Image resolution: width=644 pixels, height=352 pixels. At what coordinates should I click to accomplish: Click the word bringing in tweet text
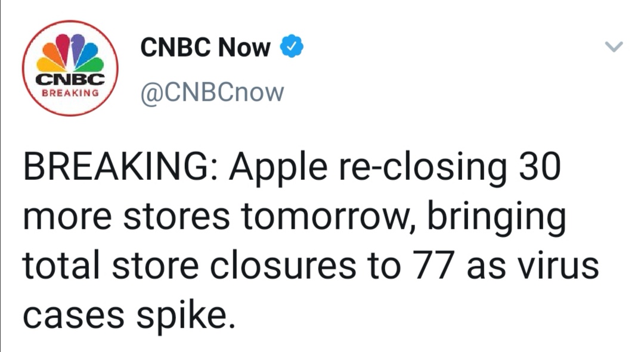[497, 219]
